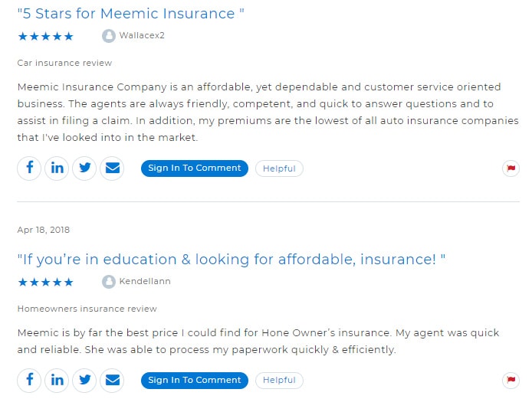Click Sign In To Comment under Kendellann's review
Viewport: 532px width, 399px height.
click(x=195, y=381)
